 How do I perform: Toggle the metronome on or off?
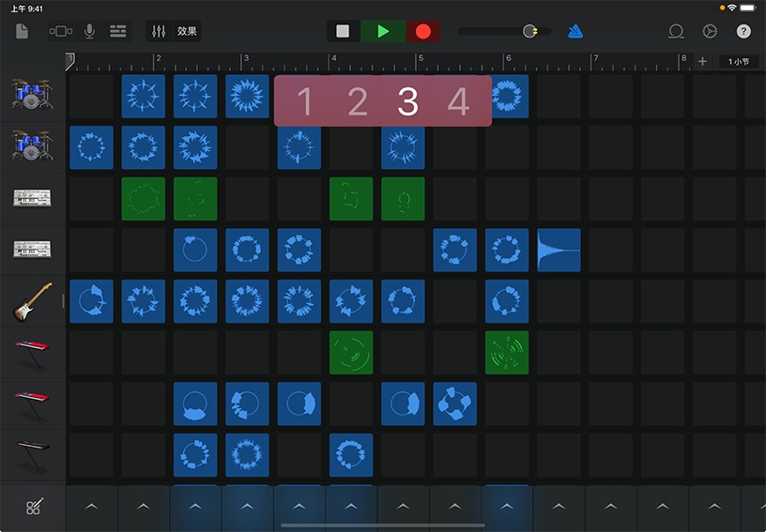coord(575,31)
